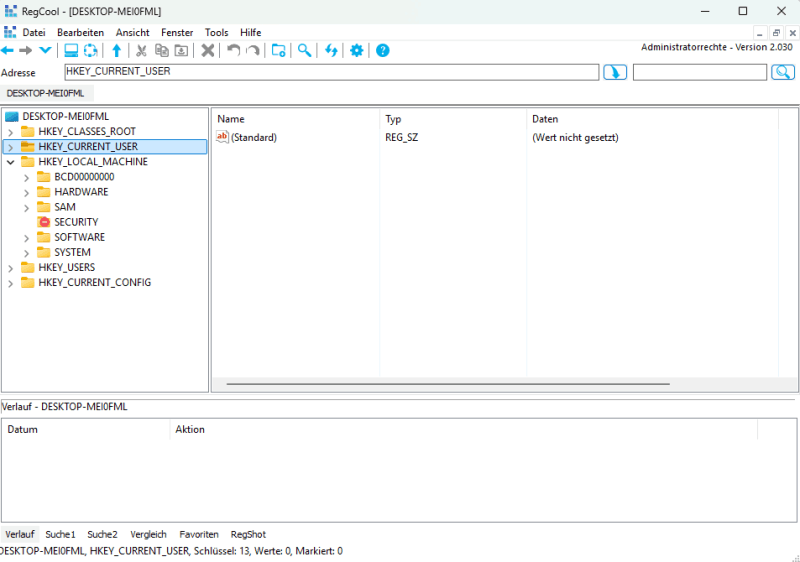This screenshot has width=800, height=562.
Task: Open the Tools menu
Action: point(217,32)
